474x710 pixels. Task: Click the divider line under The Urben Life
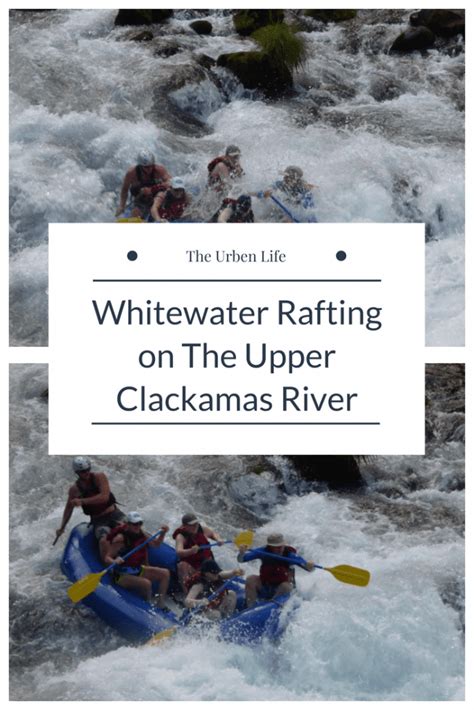[237, 280]
